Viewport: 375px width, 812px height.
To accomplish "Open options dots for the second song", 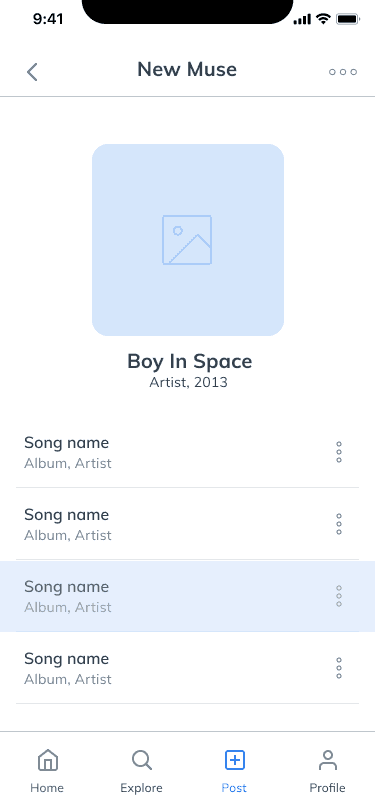I will (x=339, y=524).
